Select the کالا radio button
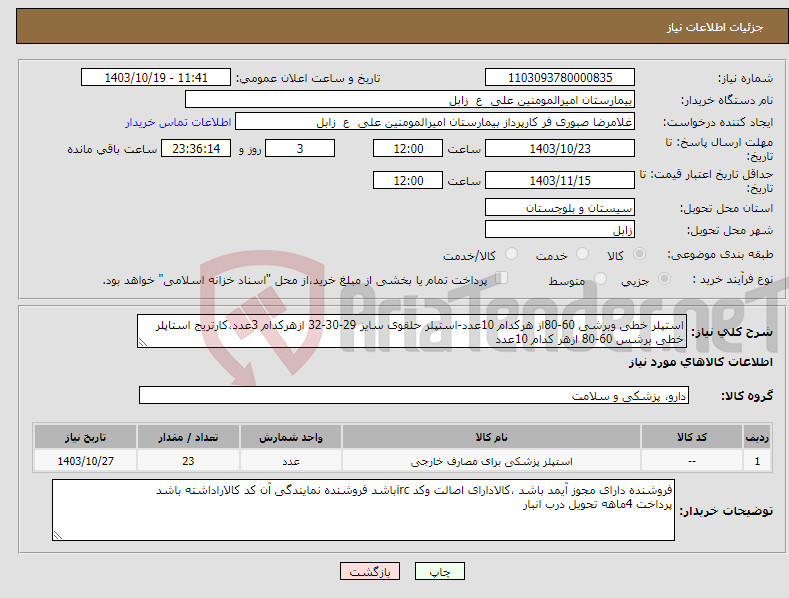 [x=640, y=254]
